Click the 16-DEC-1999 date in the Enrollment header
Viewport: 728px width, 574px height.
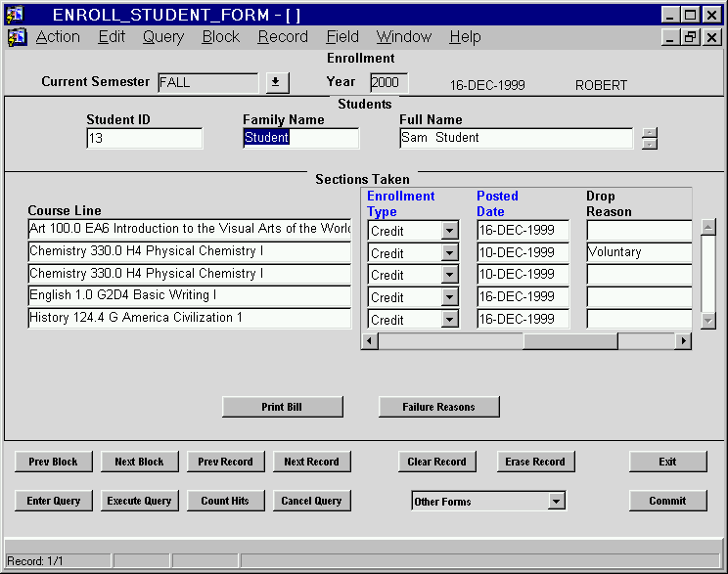[x=487, y=85]
